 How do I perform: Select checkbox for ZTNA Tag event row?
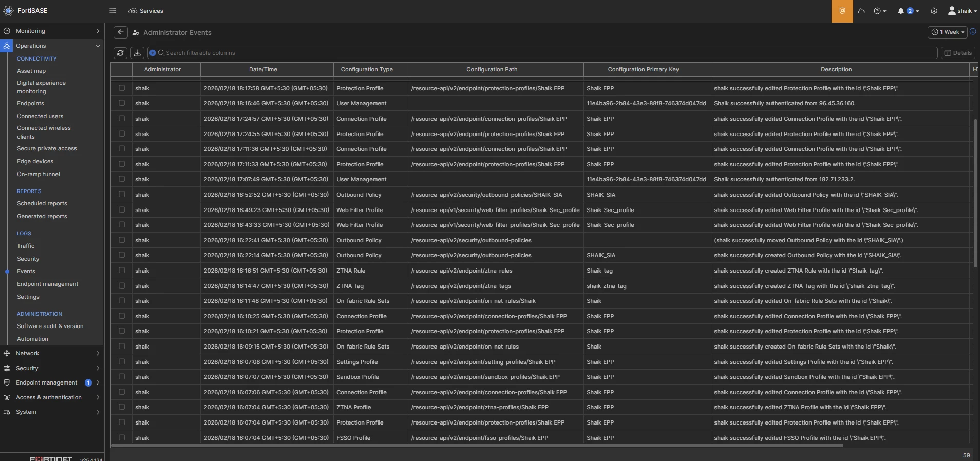tap(122, 286)
